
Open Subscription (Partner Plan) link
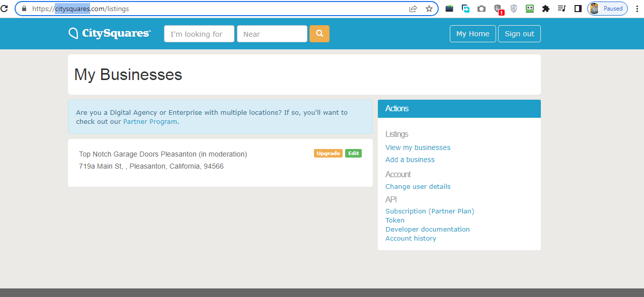pos(430,211)
